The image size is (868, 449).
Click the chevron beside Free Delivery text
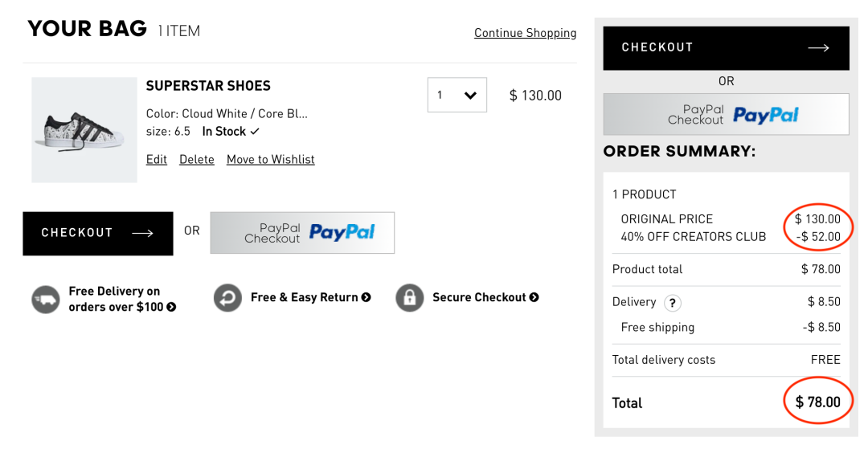tap(172, 307)
